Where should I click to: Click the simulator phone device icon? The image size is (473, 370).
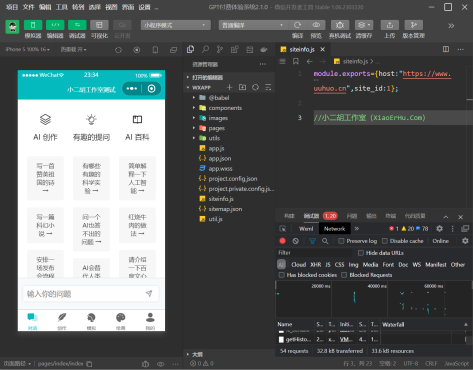155,50
